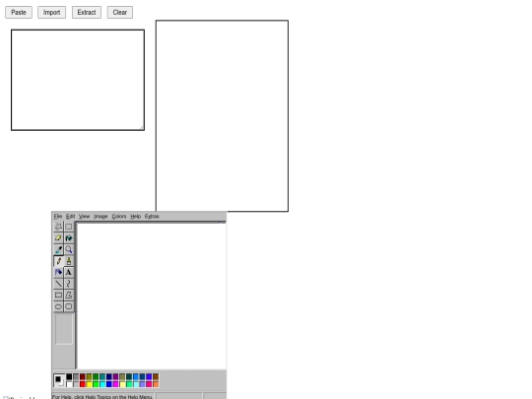Screen dimensions: 532x399
Task: Click the textarea resize grip corner
Action: click(x=142, y=127)
